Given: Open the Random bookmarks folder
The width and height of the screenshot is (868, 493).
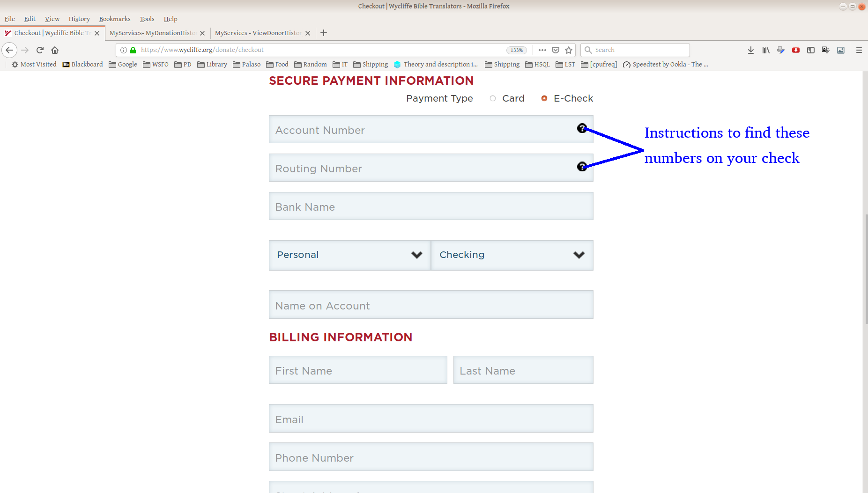Looking at the screenshot, I should 311,65.
